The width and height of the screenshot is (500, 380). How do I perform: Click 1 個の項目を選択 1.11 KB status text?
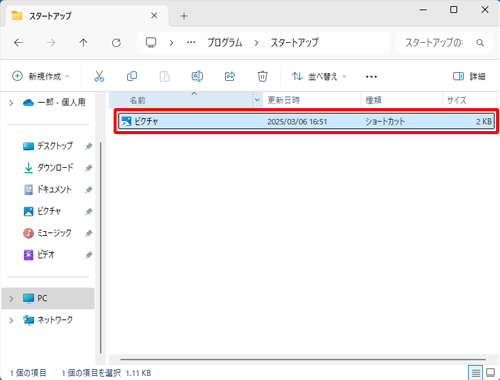[x=106, y=373]
